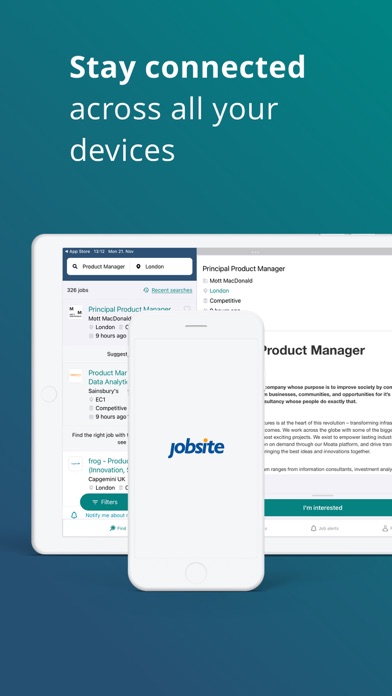Viewport: 392px width, 696px height.
Task: Open the frog Product job listing
Action: click(x=109, y=465)
